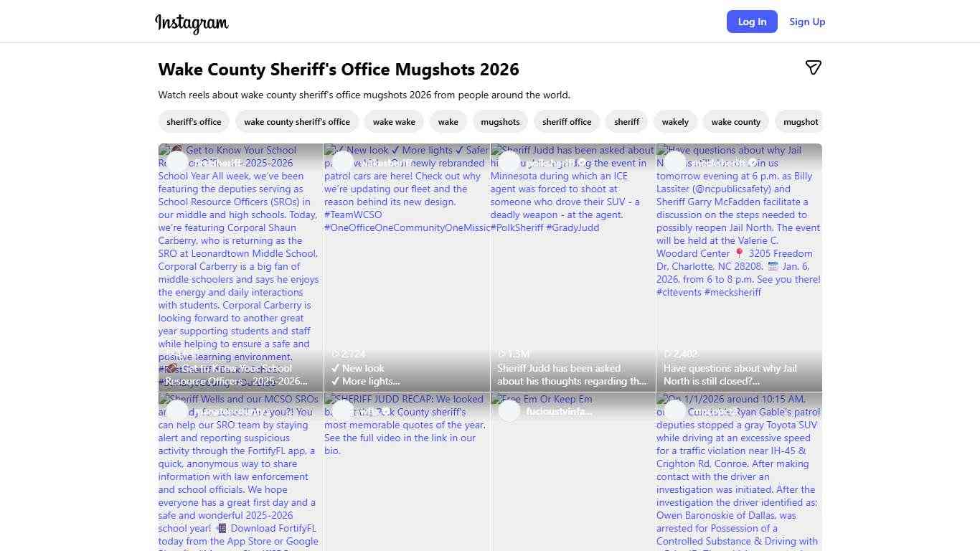980x551 pixels.
Task: Click the play count showing 1.3M views
Action: point(512,354)
